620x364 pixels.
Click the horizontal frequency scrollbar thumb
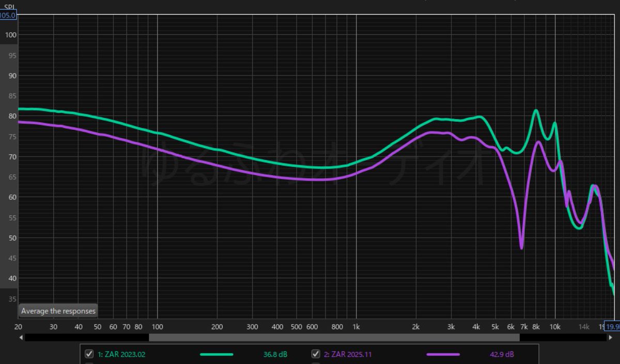tap(334, 337)
